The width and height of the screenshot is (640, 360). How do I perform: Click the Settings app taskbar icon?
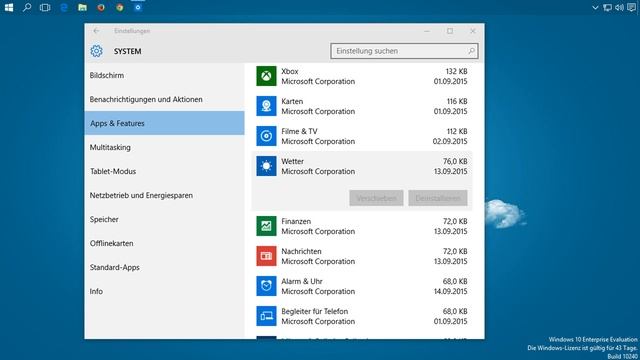click(138, 7)
